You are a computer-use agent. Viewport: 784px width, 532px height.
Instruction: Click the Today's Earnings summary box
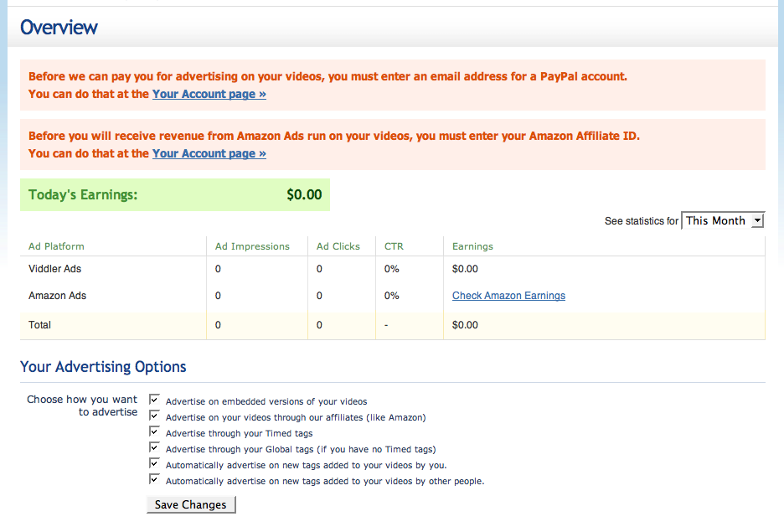[175, 194]
